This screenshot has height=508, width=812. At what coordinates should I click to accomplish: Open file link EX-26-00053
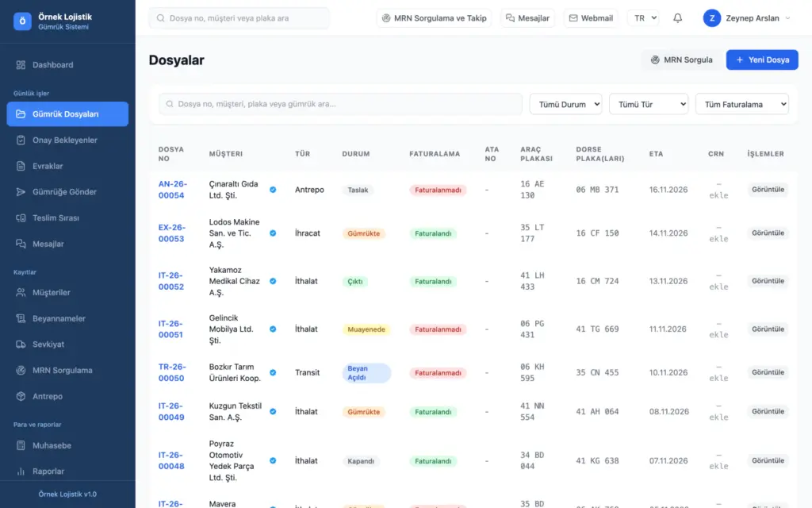click(172, 233)
